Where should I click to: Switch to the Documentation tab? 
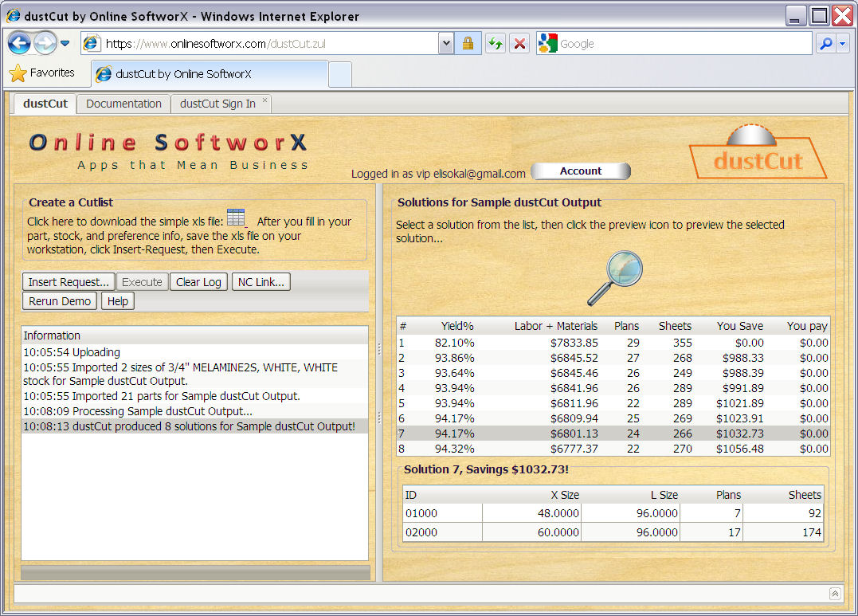coord(123,104)
